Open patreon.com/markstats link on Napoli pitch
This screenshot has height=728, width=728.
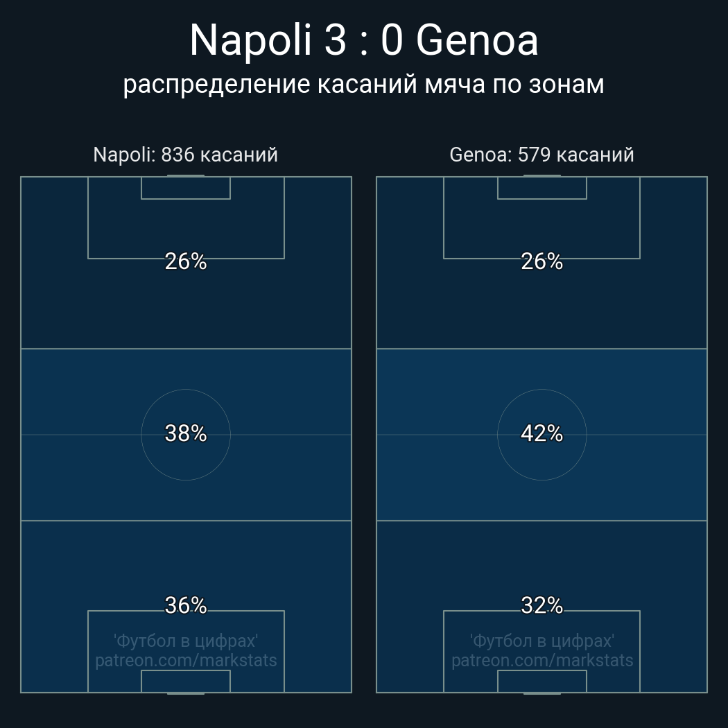[185, 661]
